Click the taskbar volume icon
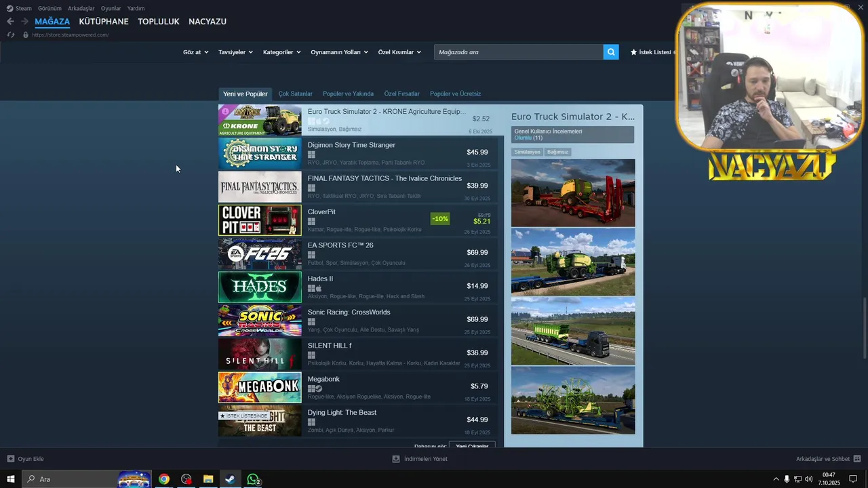This screenshot has width=868, height=488. (808, 479)
